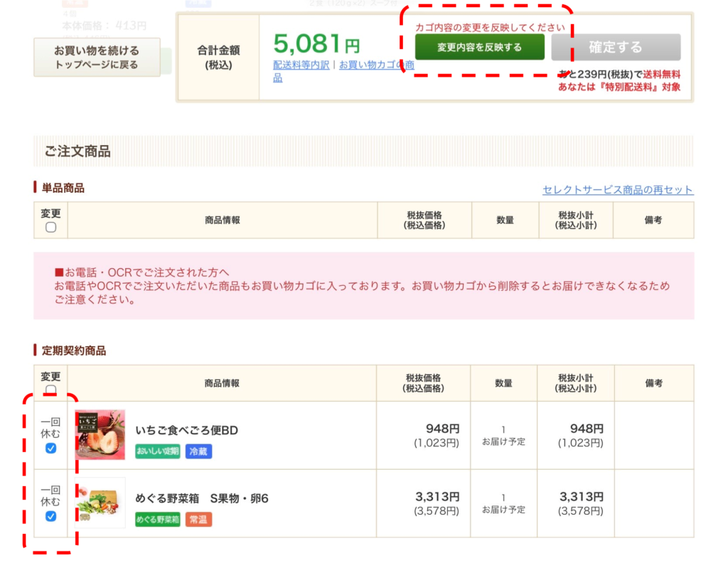Click お買い物を続ける to return to top page
Viewport: 728px width, 568px height.
tap(97, 58)
